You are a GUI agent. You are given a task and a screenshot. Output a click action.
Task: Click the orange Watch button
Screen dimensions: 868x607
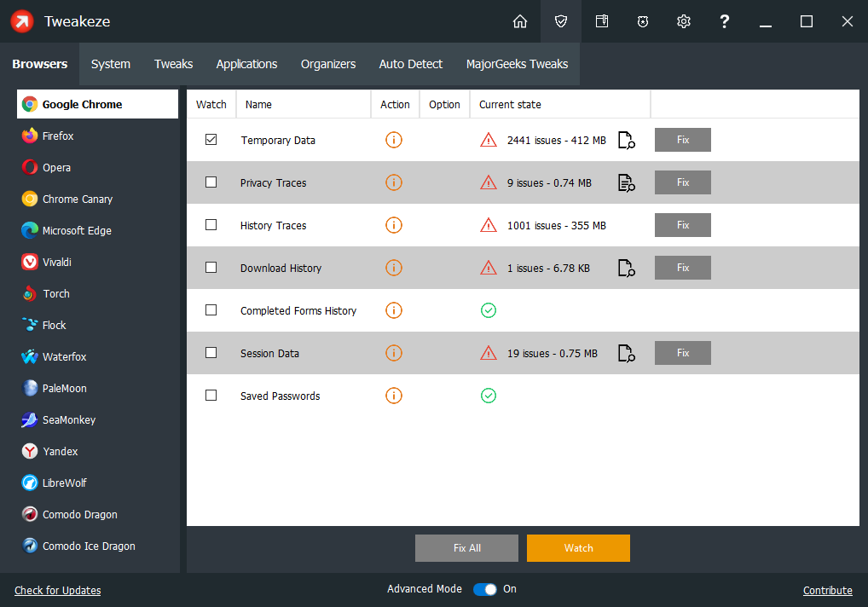(x=578, y=548)
